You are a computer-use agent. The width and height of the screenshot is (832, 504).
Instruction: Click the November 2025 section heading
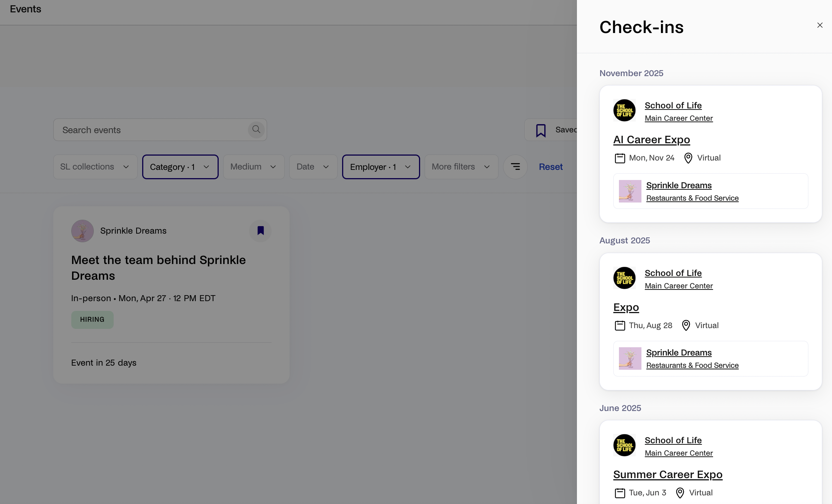click(631, 73)
